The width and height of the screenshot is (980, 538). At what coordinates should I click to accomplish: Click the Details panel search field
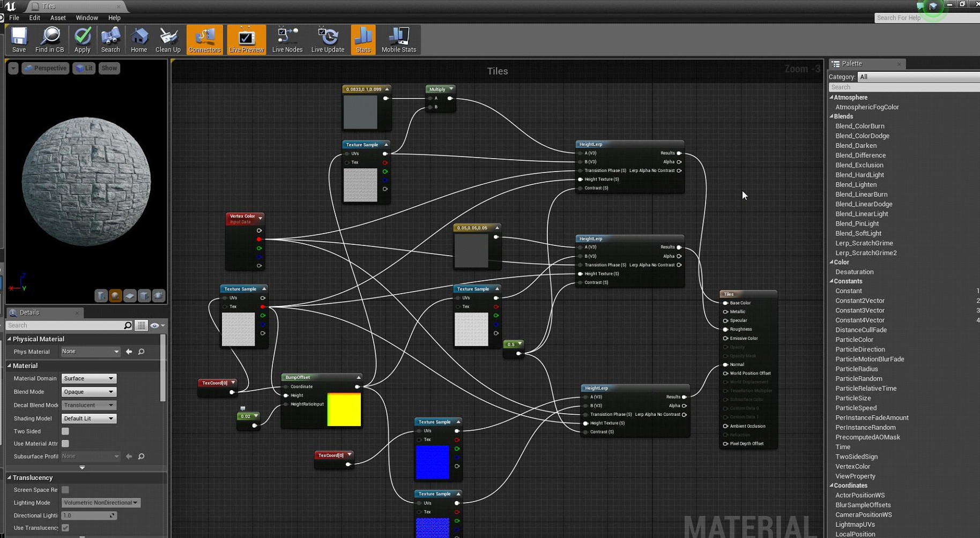click(x=64, y=325)
